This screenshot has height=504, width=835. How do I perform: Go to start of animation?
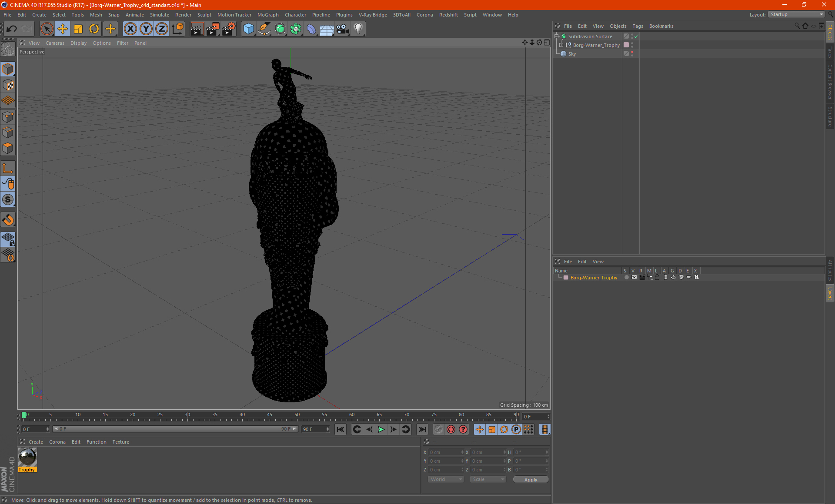pos(341,429)
